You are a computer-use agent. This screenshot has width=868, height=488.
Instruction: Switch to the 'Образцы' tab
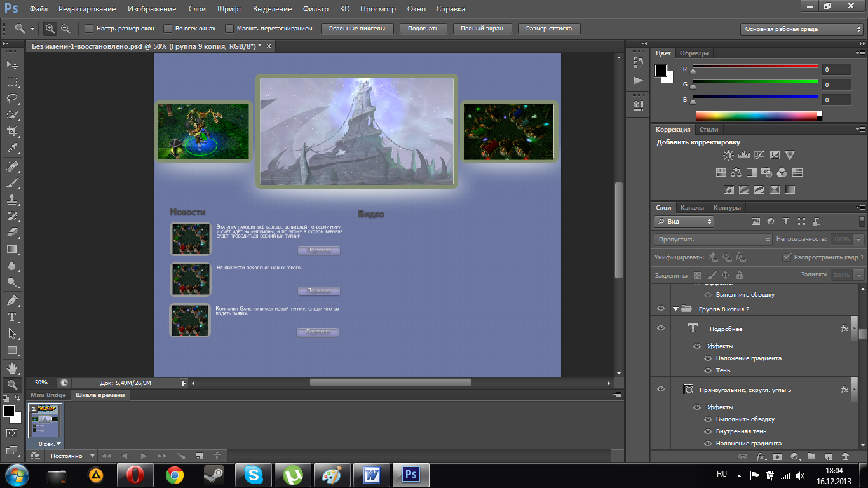pyautogui.click(x=694, y=53)
